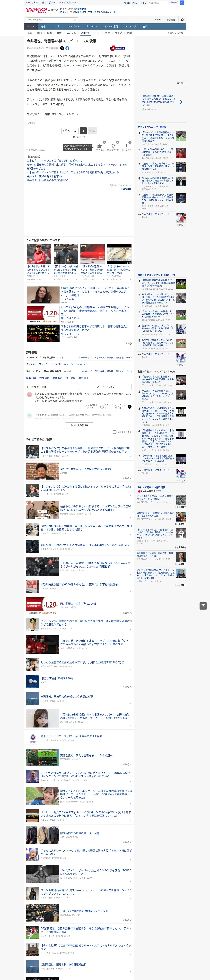
Task: Close the ad above access ranking
Action: tap(184, 83)
